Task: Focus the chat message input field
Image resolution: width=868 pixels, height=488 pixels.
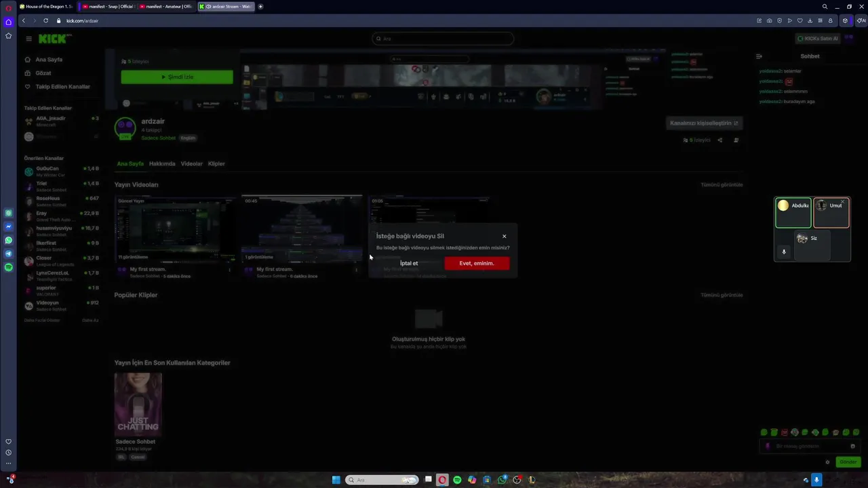Action: click(810, 447)
